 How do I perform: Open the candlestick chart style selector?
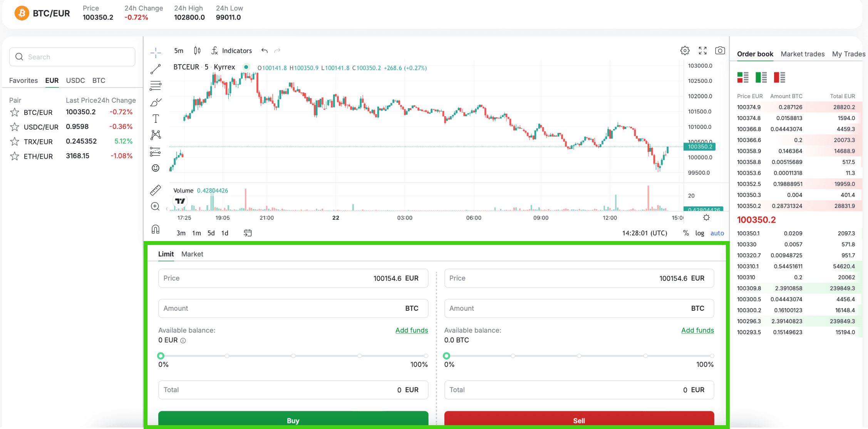[x=197, y=50]
